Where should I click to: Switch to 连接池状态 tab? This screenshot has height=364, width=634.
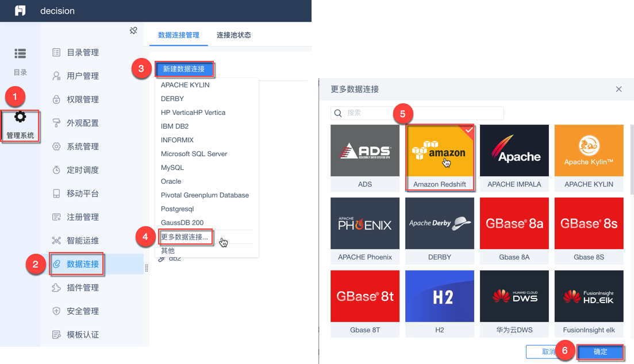click(234, 35)
